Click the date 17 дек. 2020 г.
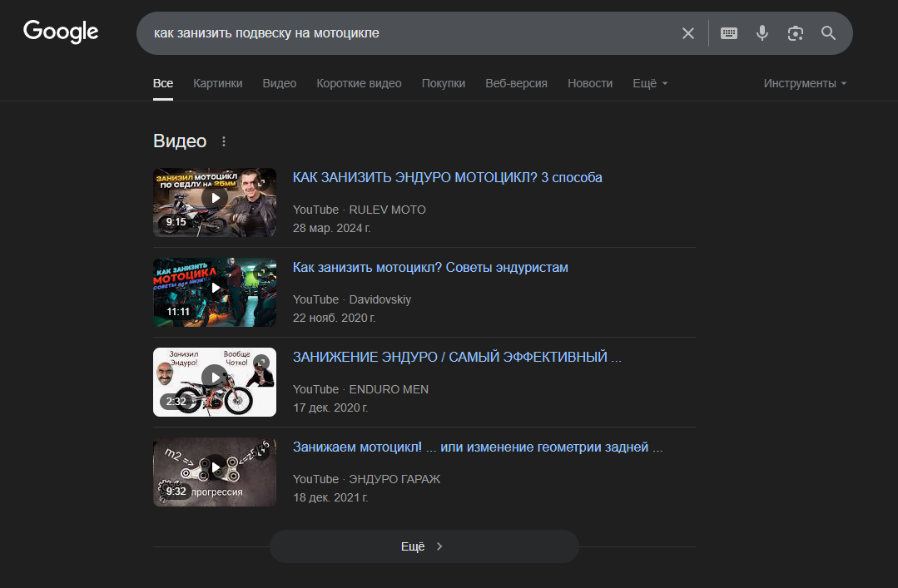Viewport: 898px width, 588px height. point(330,408)
